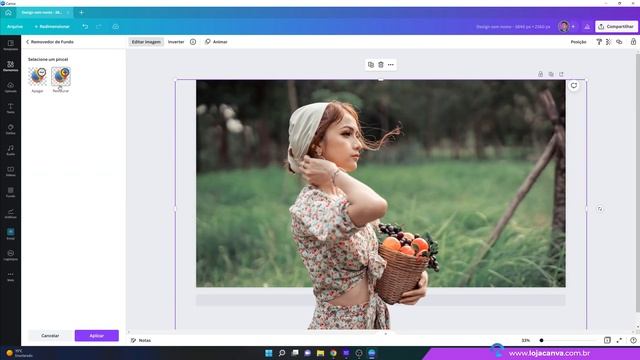Click Editar imagem in the toolbar

pyautogui.click(x=146, y=42)
